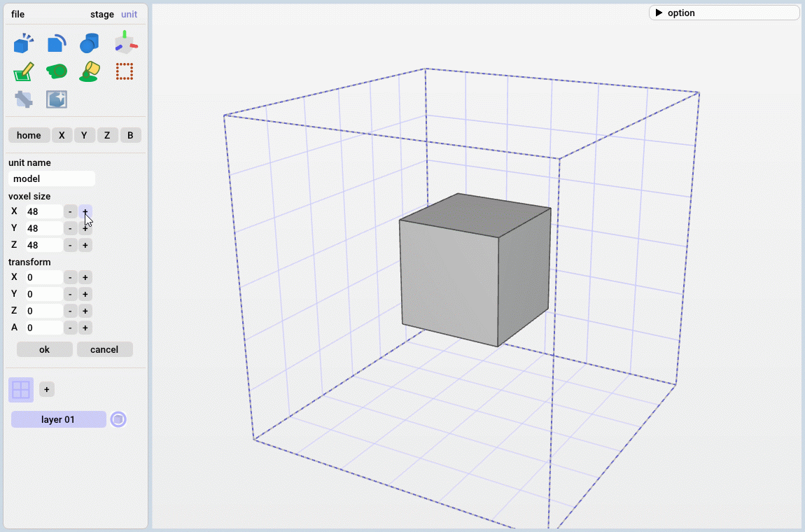
Task: Select the XYZ axis transform tool
Action: point(125,43)
